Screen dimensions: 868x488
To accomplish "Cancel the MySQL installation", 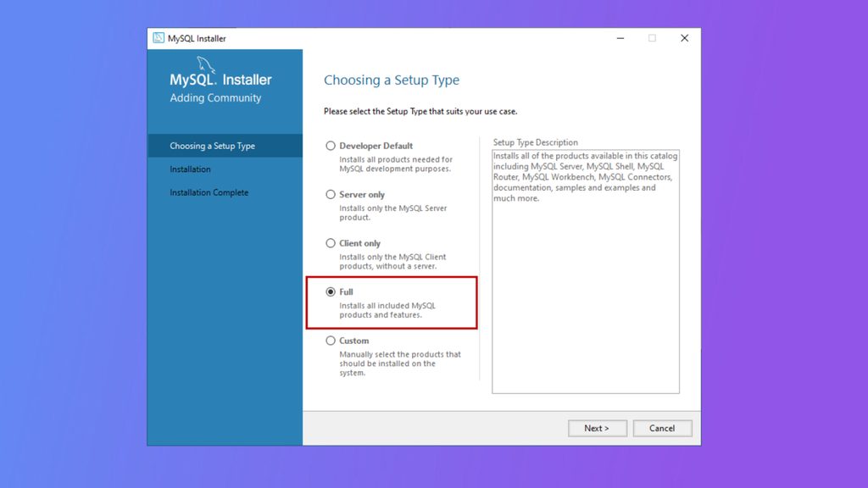I will pos(662,428).
